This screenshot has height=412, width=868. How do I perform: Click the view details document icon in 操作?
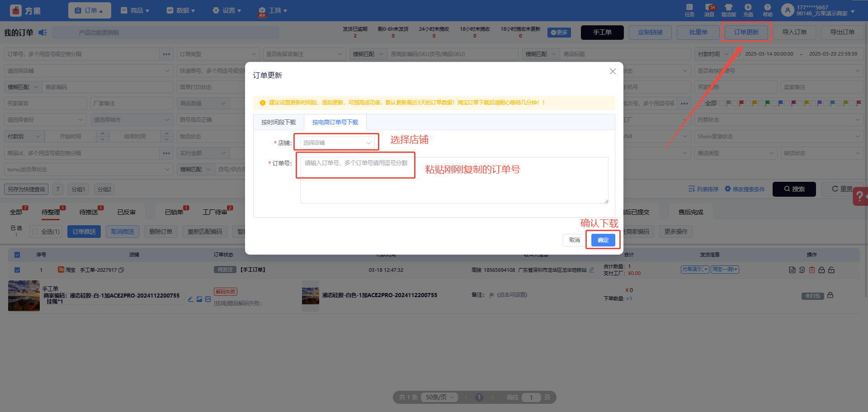[792, 270]
